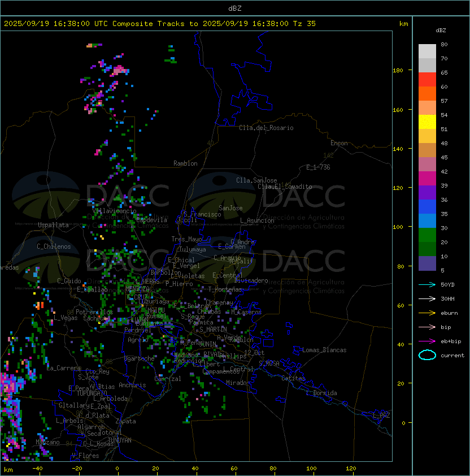Click the 'Carrizal' place label
This screenshot has width=470, height=476.
[x=167, y=379]
